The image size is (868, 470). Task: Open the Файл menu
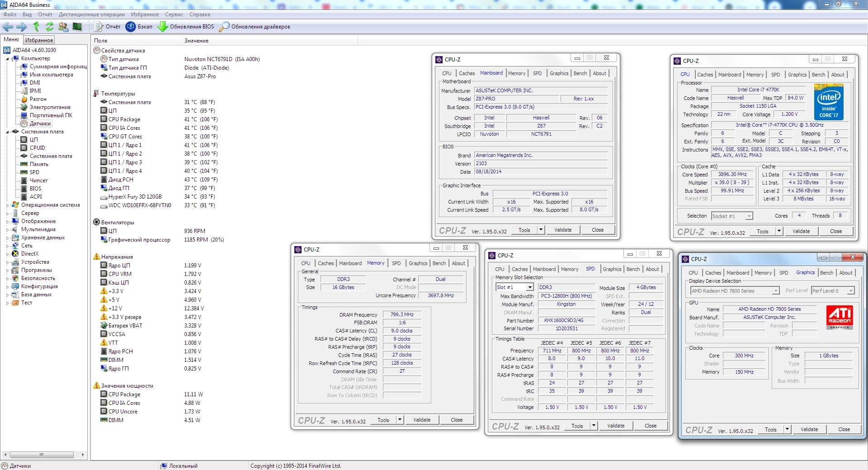(x=9, y=14)
